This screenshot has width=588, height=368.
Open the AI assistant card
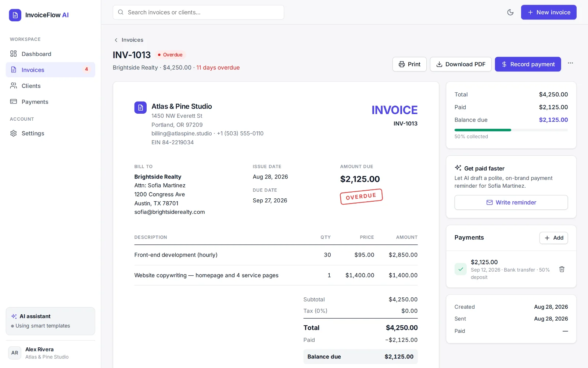pyautogui.click(x=50, y=321)
